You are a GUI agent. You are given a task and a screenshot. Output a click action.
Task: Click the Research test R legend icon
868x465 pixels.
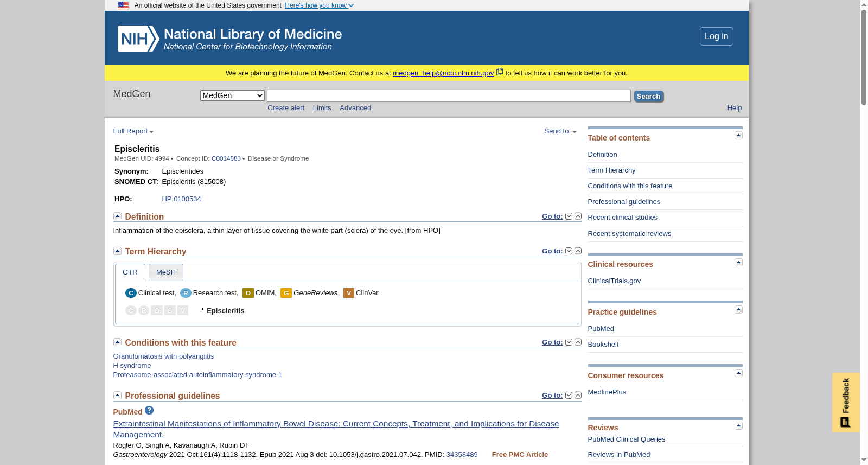186,293
